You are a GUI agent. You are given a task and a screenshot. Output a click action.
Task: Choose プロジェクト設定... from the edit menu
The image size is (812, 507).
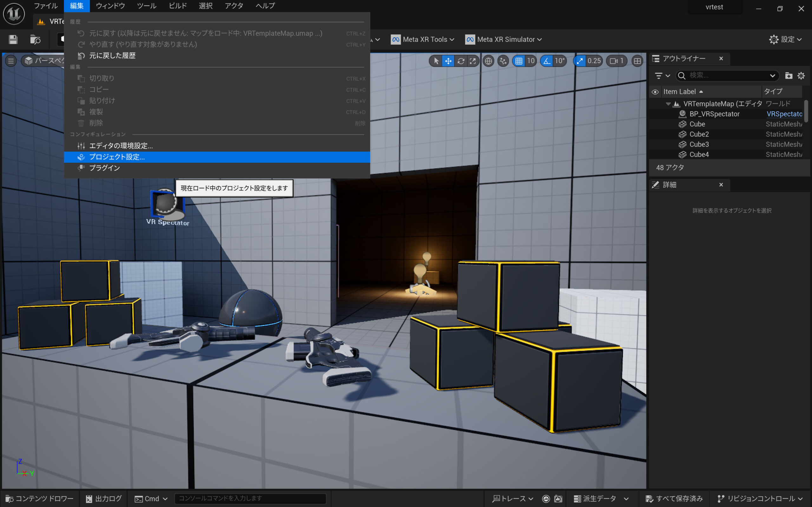point(117,157)
